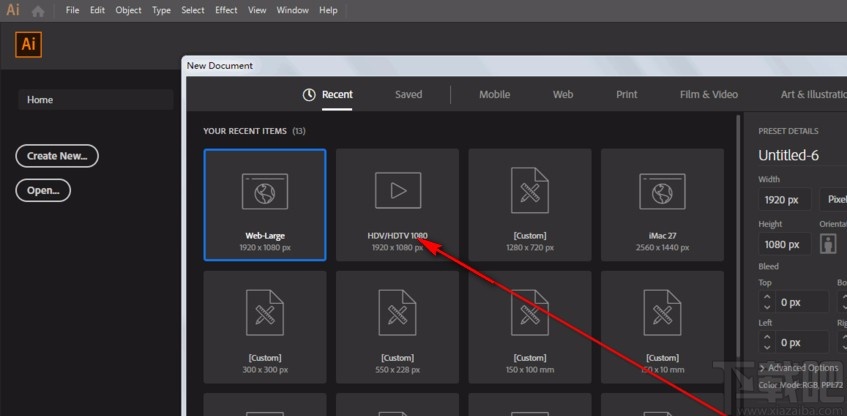Viewport: 847px width, 416px height.
Task: Open the Edit menu
Action: coord(97,10)
